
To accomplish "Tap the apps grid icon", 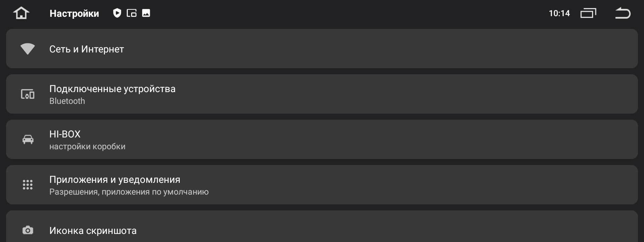I will pos(28,185).
